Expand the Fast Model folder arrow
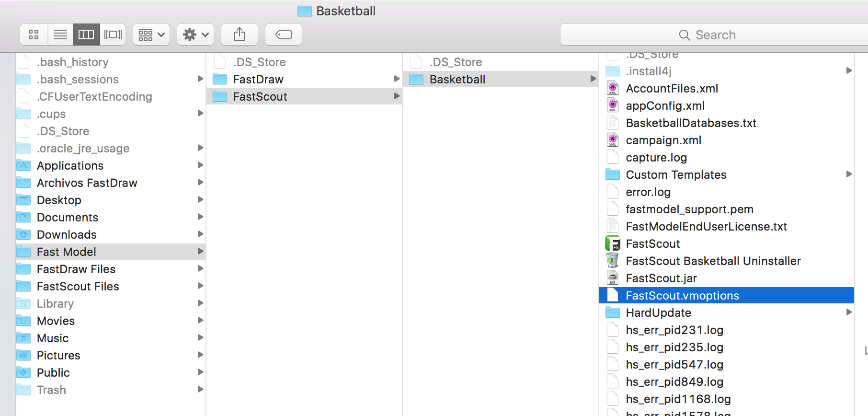 (x=201, y=252)
